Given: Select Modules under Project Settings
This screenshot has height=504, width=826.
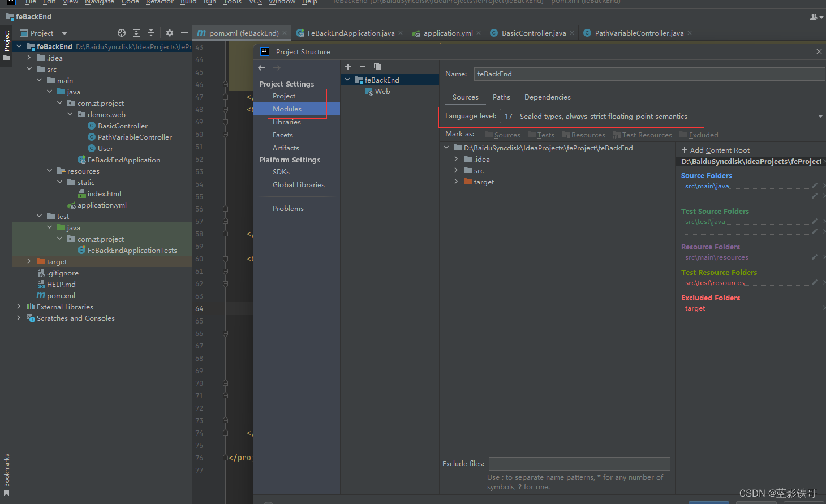Looking at the screenshot, I should (x=287, y=109).
